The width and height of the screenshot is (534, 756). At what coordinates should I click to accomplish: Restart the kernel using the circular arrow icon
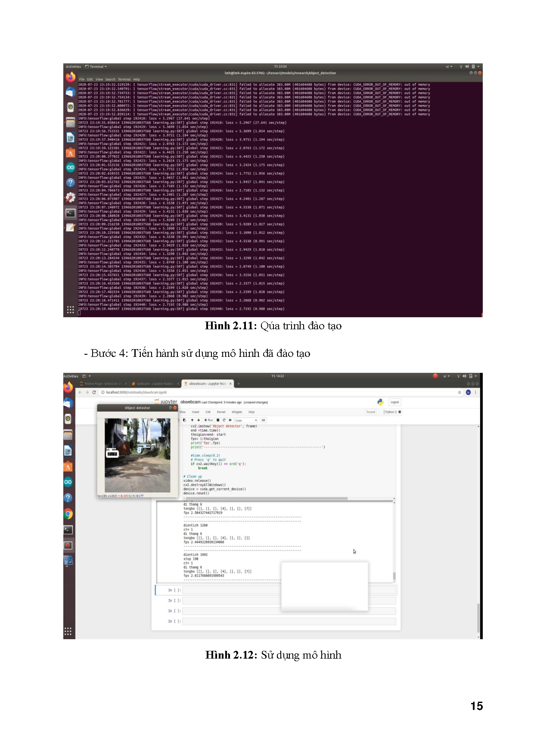pyautogui.click(x=224, y=420)
